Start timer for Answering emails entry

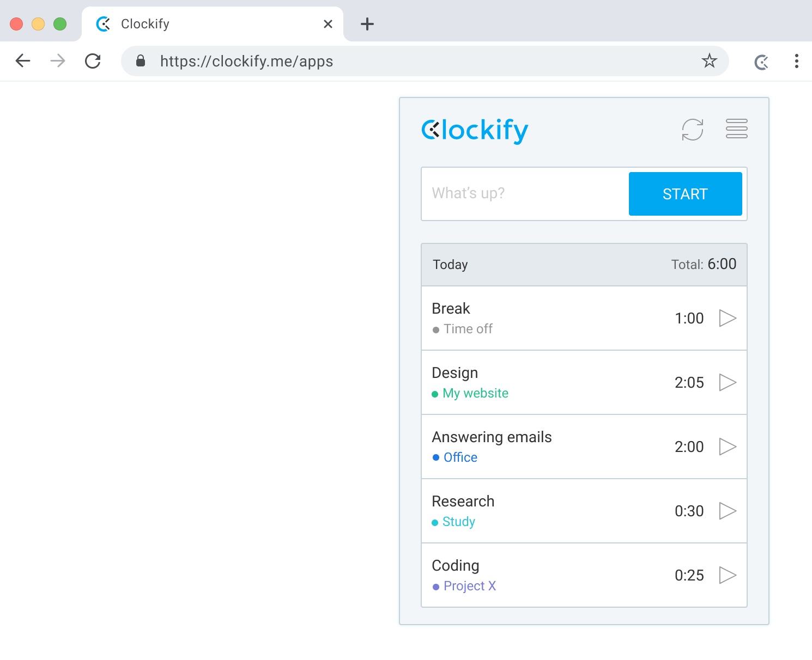[x=728, y=447]
